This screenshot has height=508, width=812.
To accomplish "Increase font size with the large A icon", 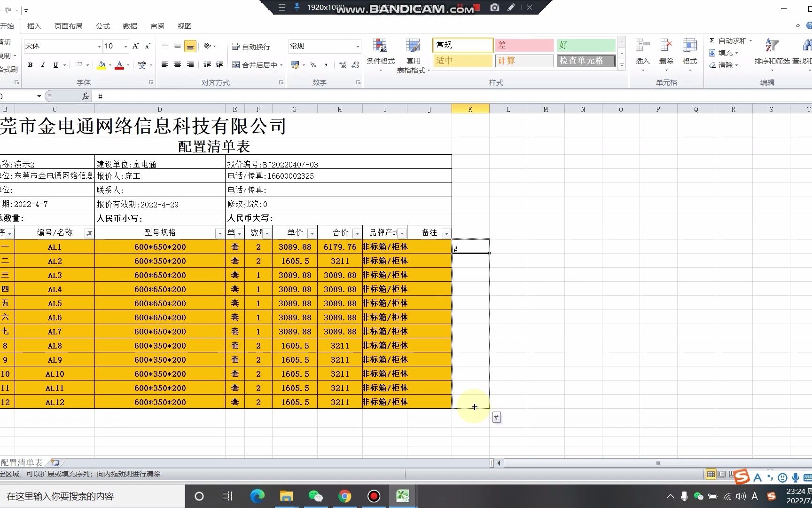I will pyautogui.click(x=135, y=46).
